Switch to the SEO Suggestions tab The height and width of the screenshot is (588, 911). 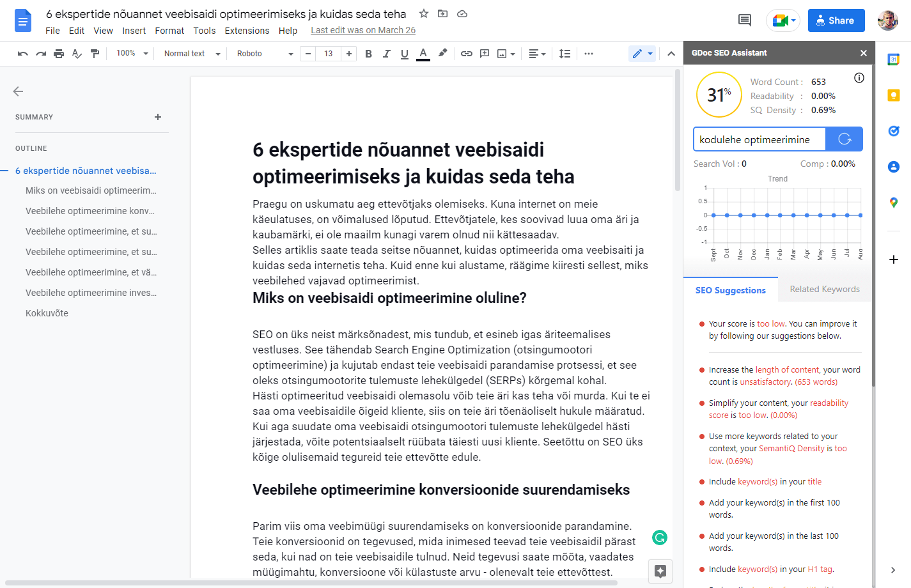click(x=731, y=290)
